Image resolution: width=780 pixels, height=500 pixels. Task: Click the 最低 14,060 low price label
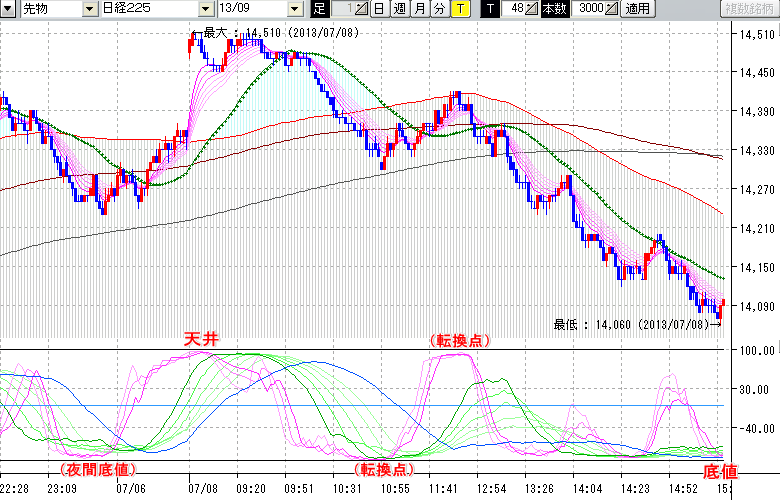[634, 323]
